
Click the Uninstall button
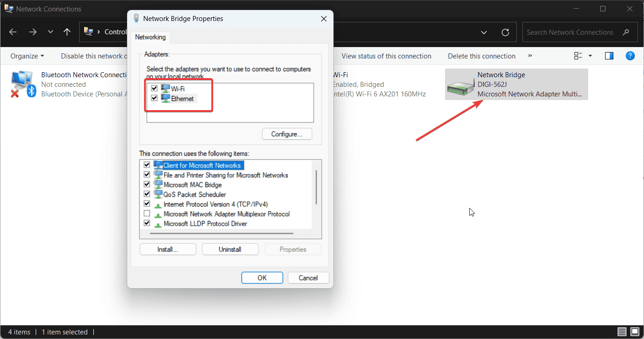coord(230,249)
